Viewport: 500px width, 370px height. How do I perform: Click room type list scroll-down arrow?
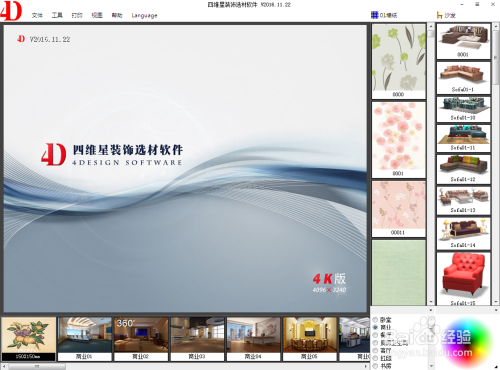pos(431,365)
